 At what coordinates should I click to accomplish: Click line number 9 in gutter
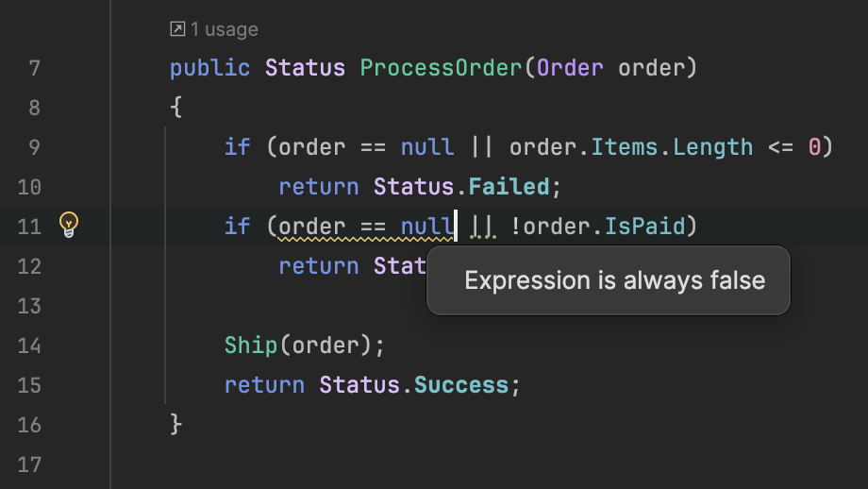click(x=35, y=147)
